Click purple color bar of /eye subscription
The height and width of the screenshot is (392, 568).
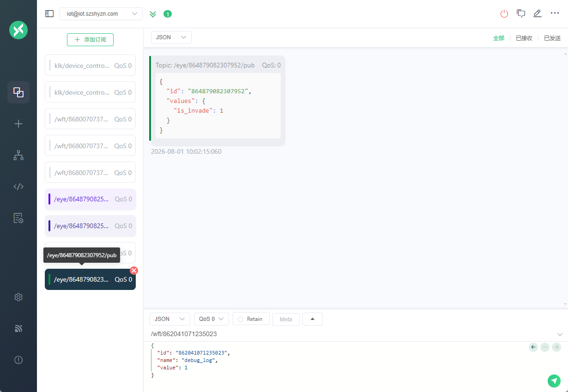click(x=49, y=199)
